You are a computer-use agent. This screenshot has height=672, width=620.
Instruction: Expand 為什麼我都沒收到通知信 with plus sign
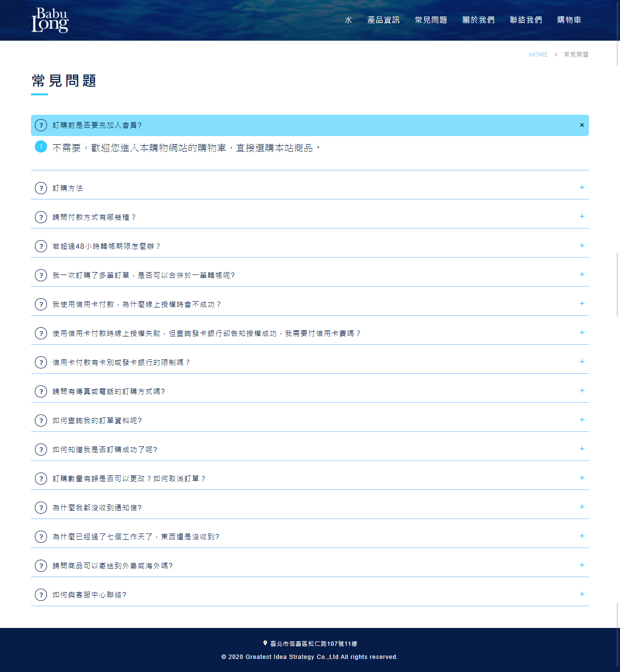click(x=582, y=507)
